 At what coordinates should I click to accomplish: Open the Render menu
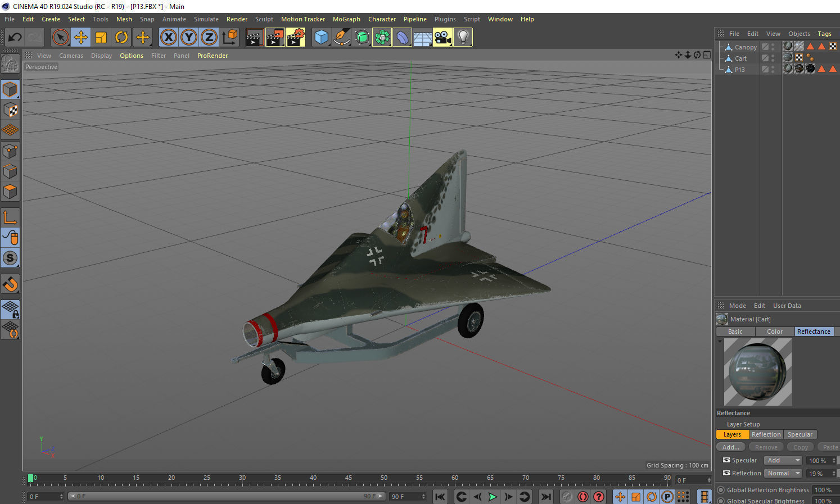[x=237, y=19]
